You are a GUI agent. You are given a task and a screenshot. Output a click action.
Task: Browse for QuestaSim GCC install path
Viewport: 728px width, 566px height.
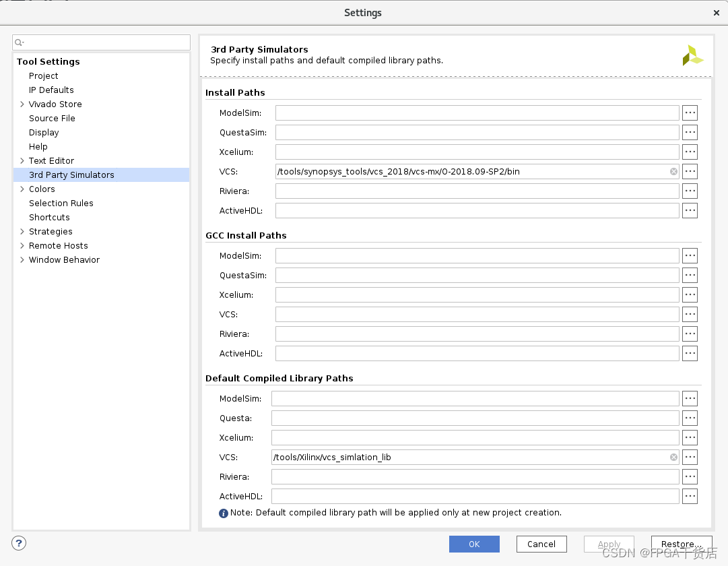pos(690,275)
